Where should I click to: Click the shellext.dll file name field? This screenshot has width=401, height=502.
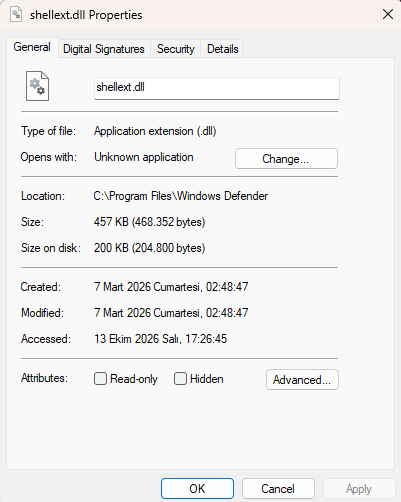click(x=217, y=88)
